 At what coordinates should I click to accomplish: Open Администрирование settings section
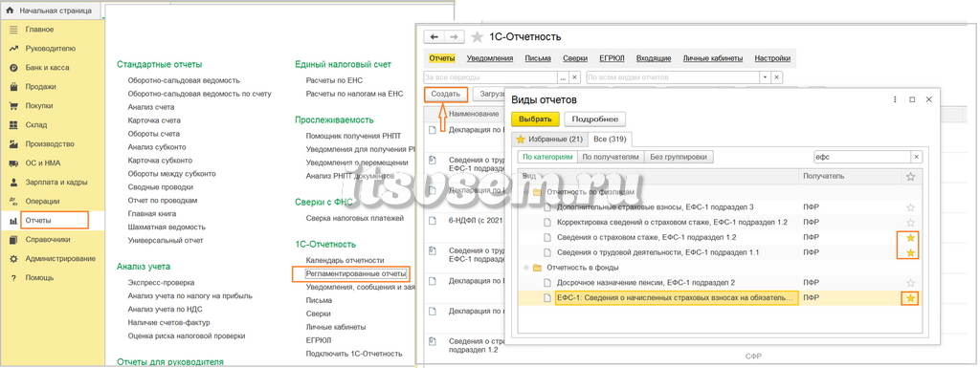[60, 258]
